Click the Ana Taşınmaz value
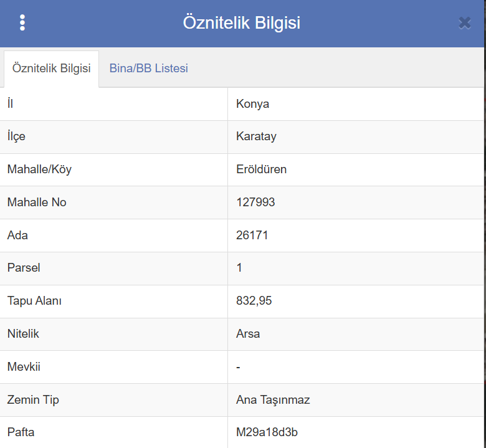This screenshot has height=448, width=486. click(x=273, y=400)
